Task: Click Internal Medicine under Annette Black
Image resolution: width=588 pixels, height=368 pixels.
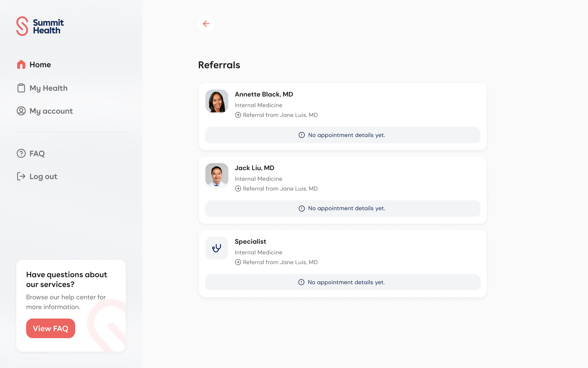Action: click(258, 105)
